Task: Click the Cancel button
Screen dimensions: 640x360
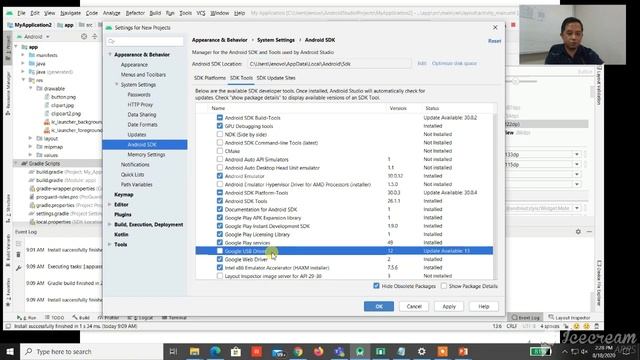Action: point(414,306)
